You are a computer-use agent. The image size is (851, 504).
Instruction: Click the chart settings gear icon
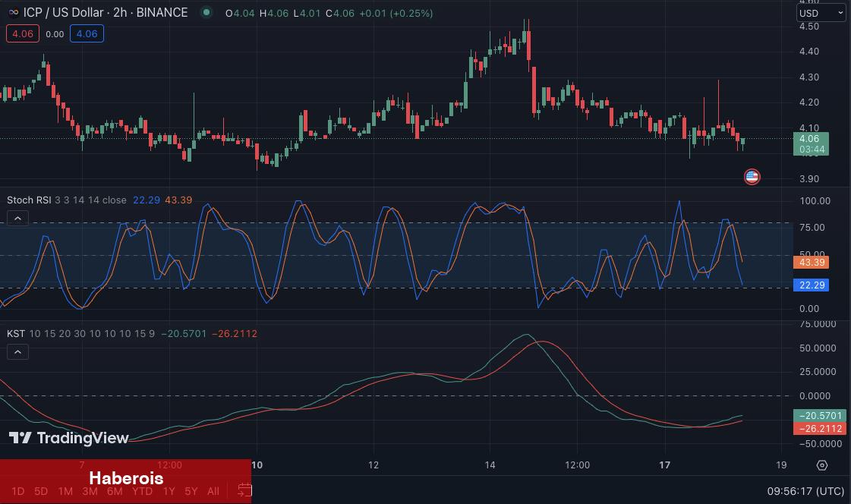822,465
